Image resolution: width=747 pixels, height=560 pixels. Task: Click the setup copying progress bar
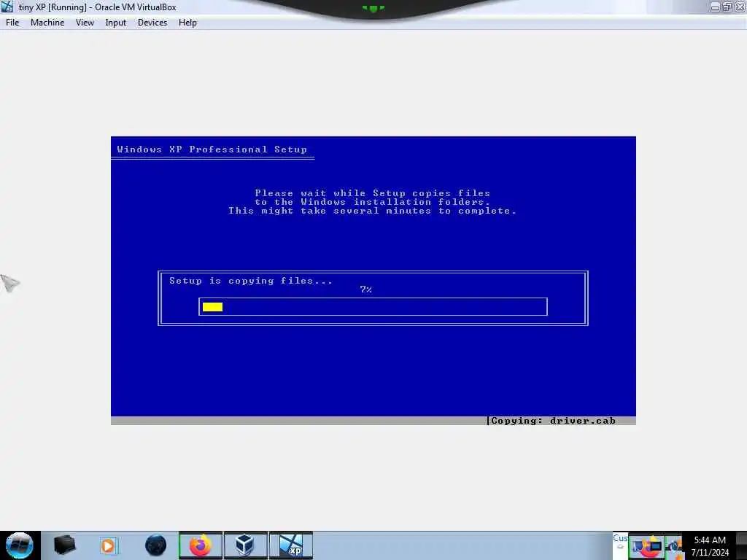[373, 307]
